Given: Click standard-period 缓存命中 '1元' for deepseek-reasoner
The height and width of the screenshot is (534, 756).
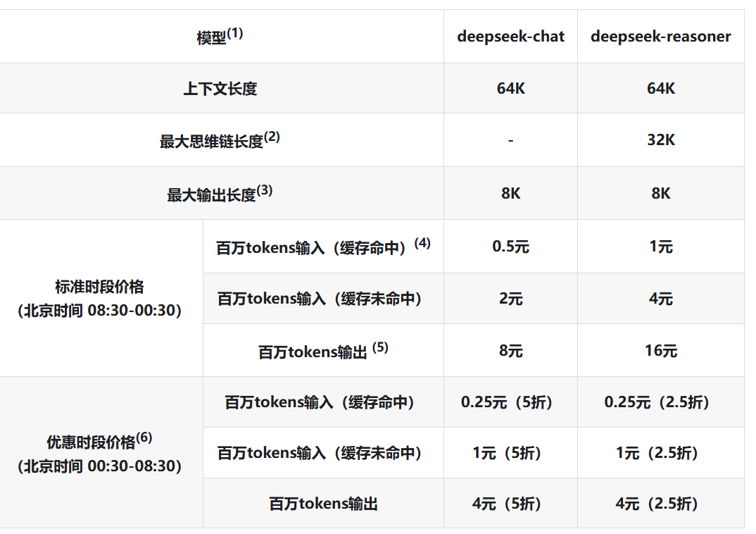Looking at the screenshot, I should pos(660,247).
